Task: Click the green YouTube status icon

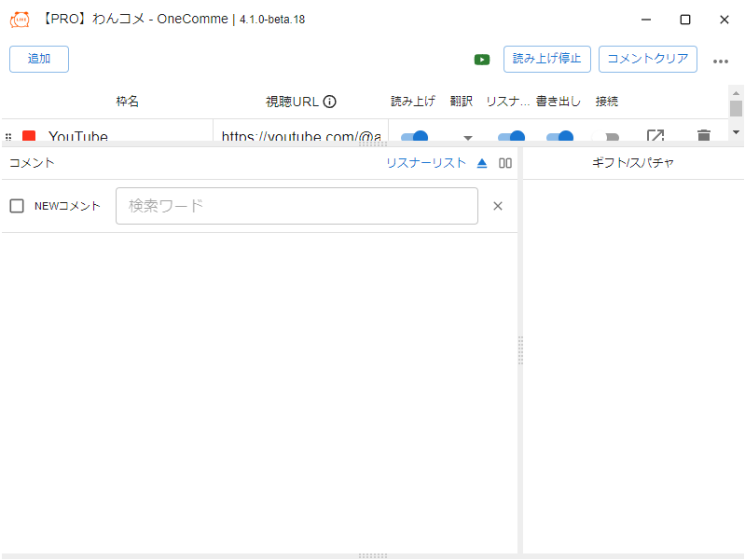Action: tap(482, 60)
